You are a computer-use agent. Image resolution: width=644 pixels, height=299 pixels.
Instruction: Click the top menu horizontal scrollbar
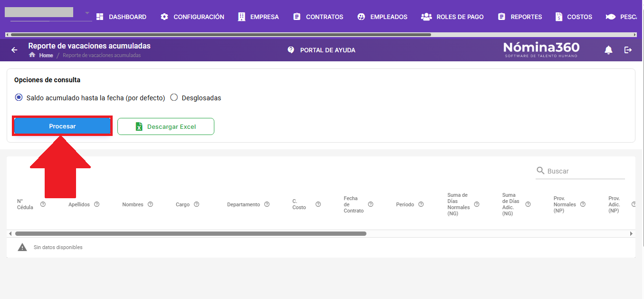(221, 35)
